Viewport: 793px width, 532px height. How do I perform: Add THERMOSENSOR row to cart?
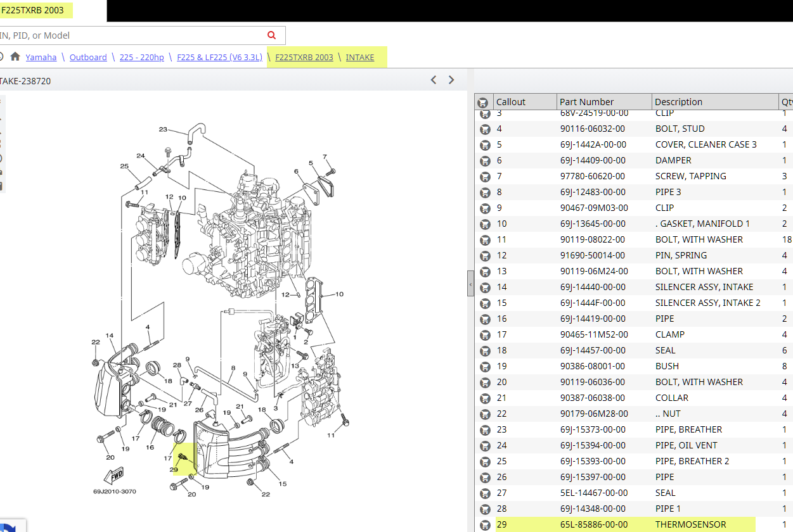(485, 524)
